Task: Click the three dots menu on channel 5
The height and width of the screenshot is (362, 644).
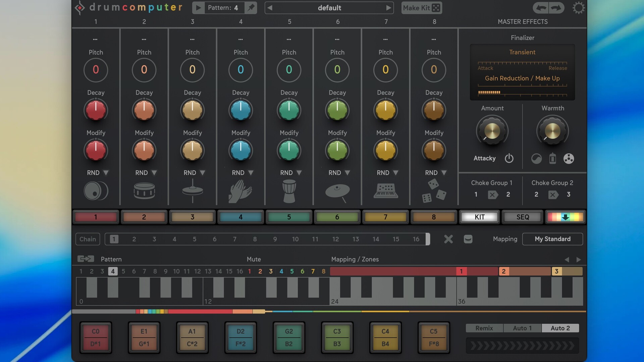Action: coord(289,40)
